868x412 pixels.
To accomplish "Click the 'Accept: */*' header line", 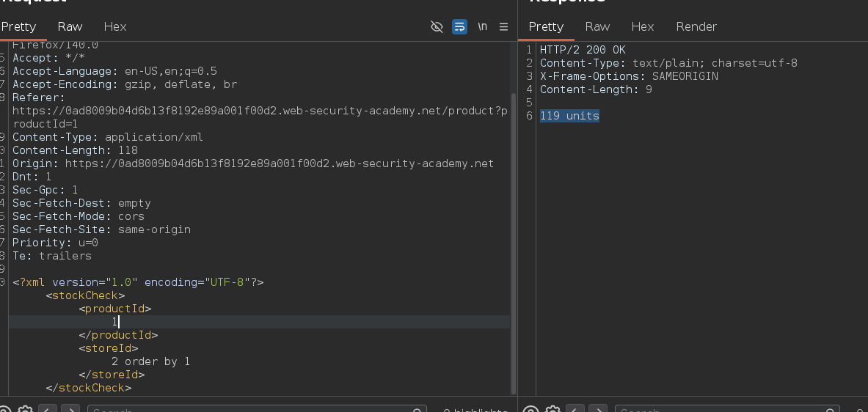I will click(48, 58).
